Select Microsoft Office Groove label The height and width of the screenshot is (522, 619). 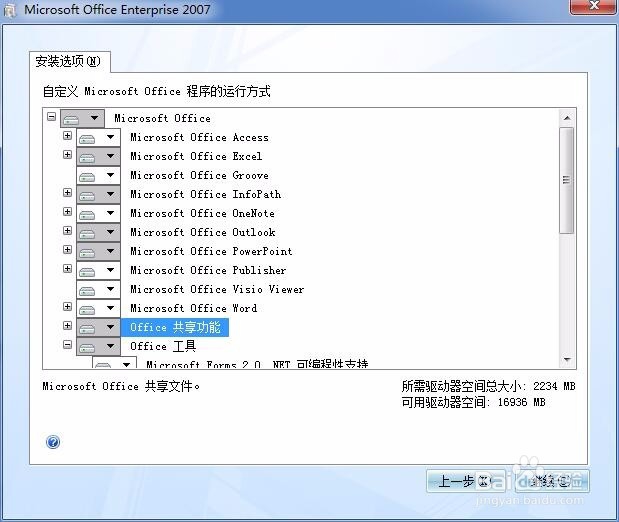pyautogui.click(x=199, y=175)
